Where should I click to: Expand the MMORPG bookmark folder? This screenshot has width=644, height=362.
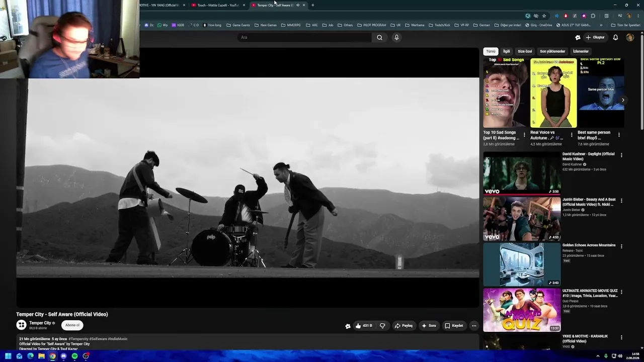pos(291,25)
